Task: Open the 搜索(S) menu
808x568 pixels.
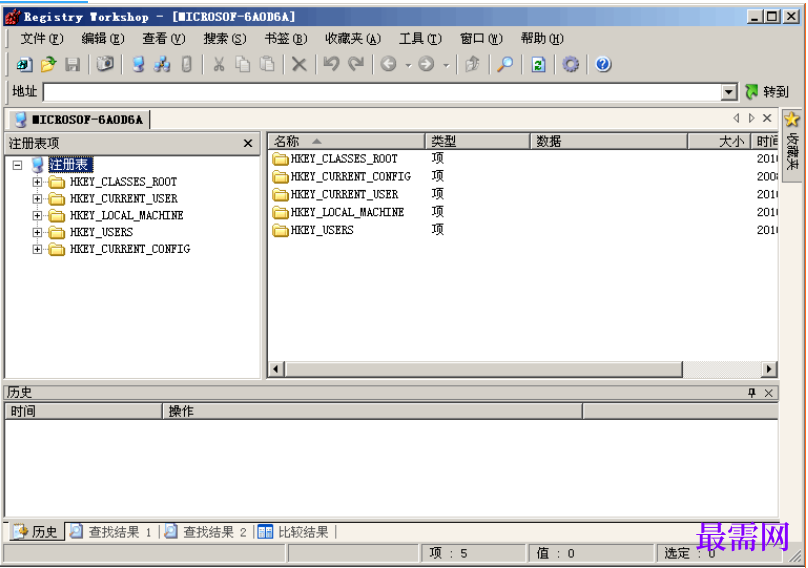Action: click(x=225, y=39)
